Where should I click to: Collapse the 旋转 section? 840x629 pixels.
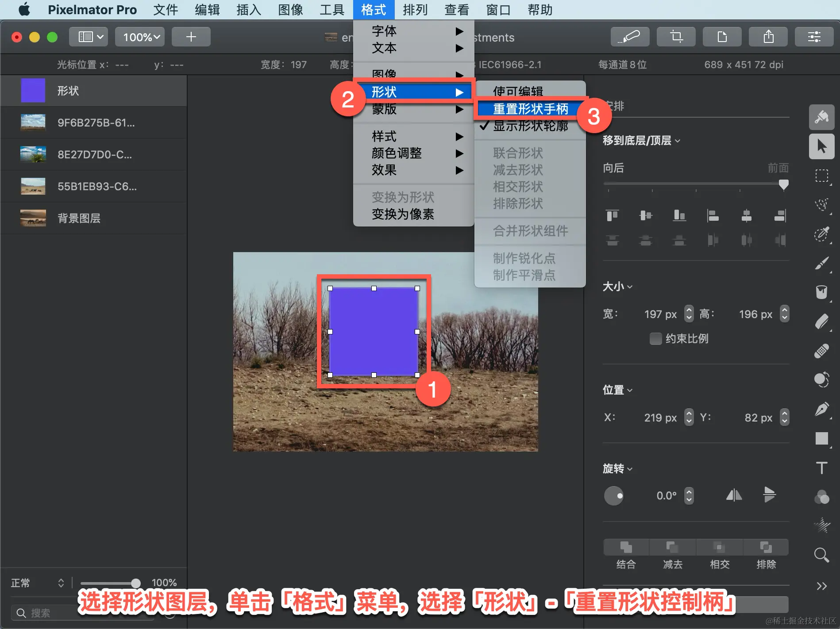coord(618,468)
